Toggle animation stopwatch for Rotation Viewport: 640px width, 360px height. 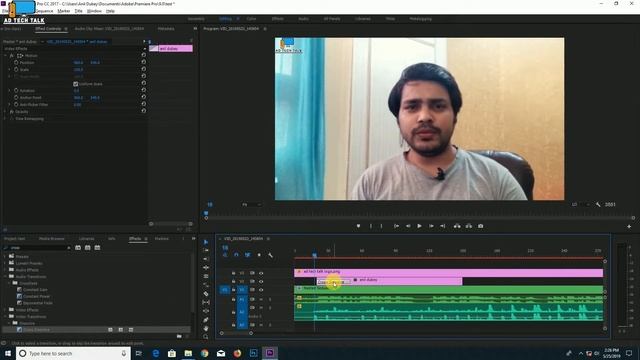coord(16,90)
